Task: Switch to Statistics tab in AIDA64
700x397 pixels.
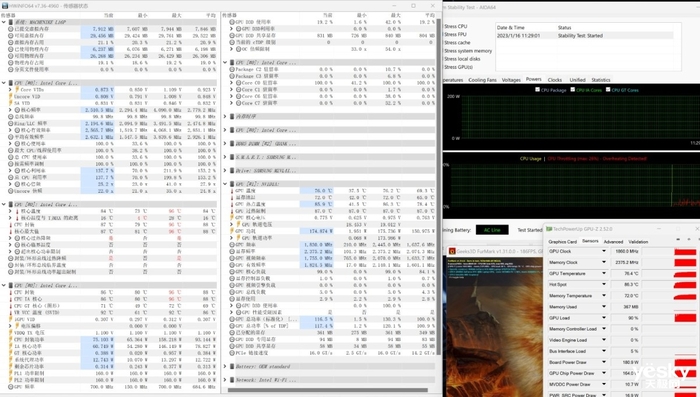Action: 601,80
